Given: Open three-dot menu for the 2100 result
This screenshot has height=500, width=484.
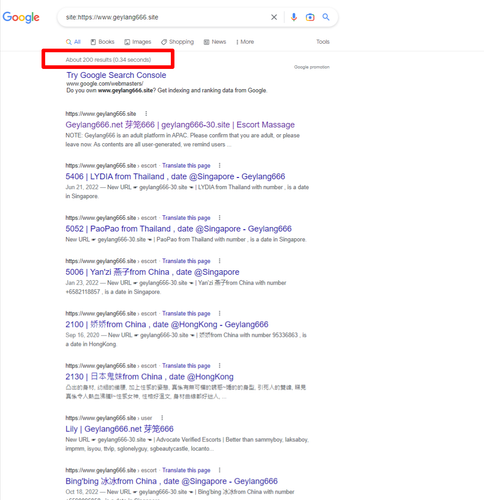Looking at the screenshot, I should click(x=219, y=313).
